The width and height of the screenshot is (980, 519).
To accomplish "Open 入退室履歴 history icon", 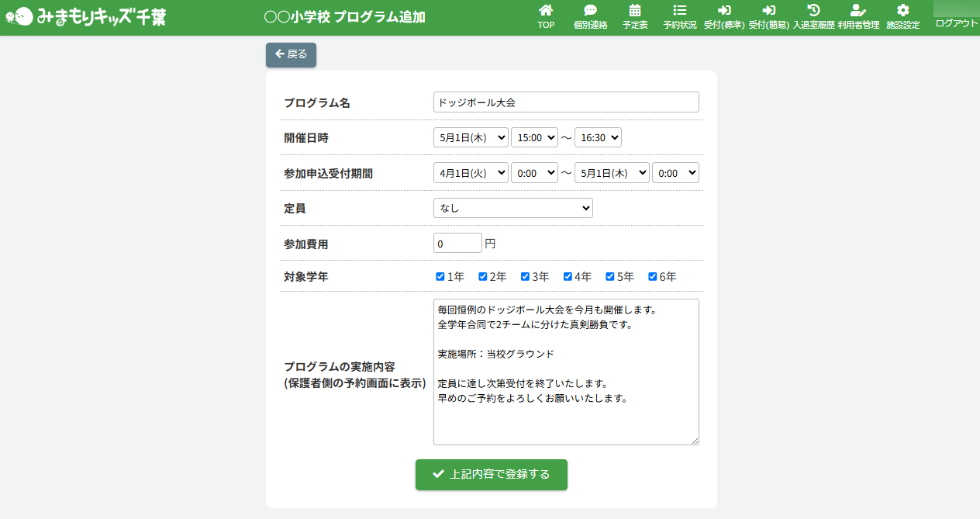I will pos(813,11).
